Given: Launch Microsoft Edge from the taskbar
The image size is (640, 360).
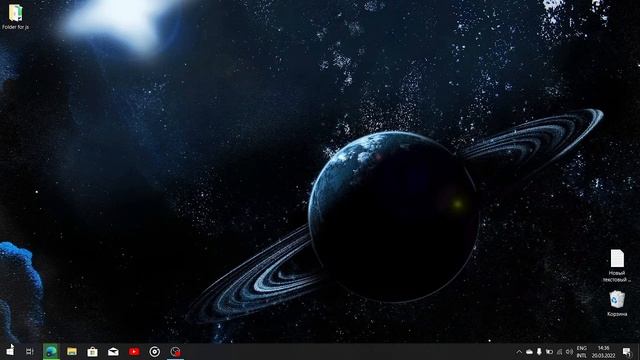Looking at the screenshot, I should 51,351.
